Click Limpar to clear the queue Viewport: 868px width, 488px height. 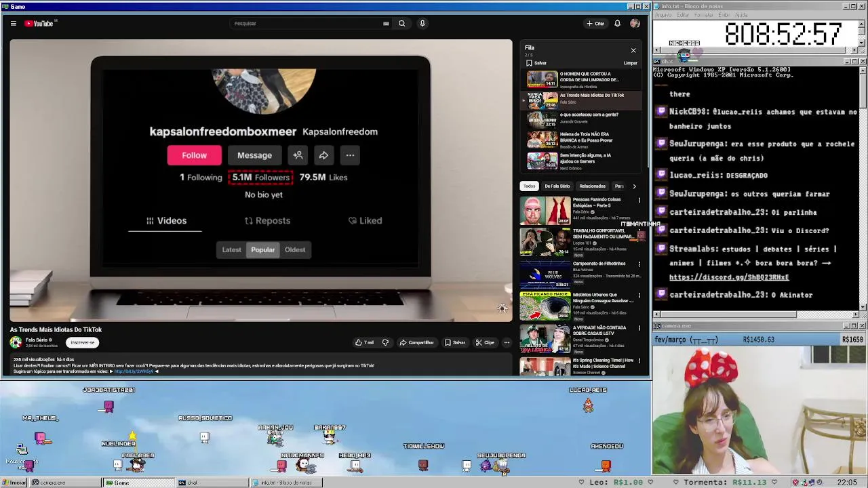pos(631,63)
